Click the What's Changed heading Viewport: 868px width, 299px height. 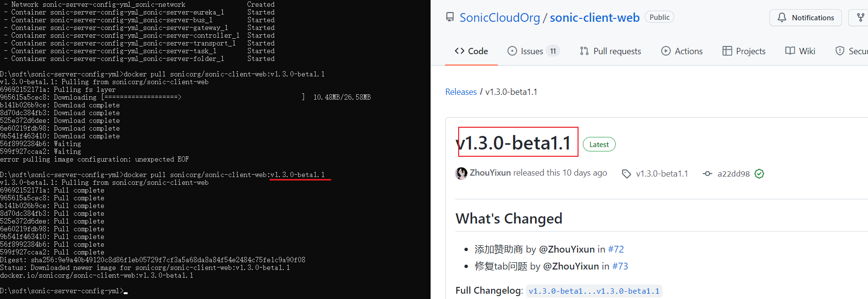click(x=509, y=219)
